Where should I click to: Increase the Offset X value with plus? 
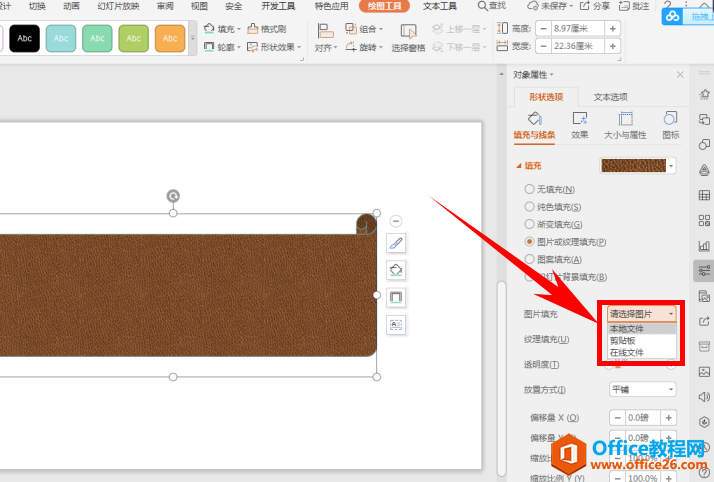669,417
